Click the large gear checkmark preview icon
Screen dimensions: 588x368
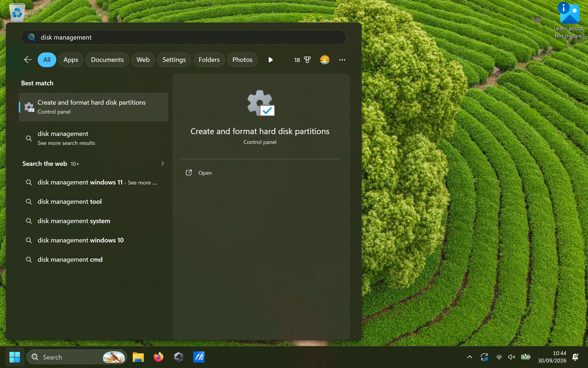pyautogui.click(x=261, y=103)
